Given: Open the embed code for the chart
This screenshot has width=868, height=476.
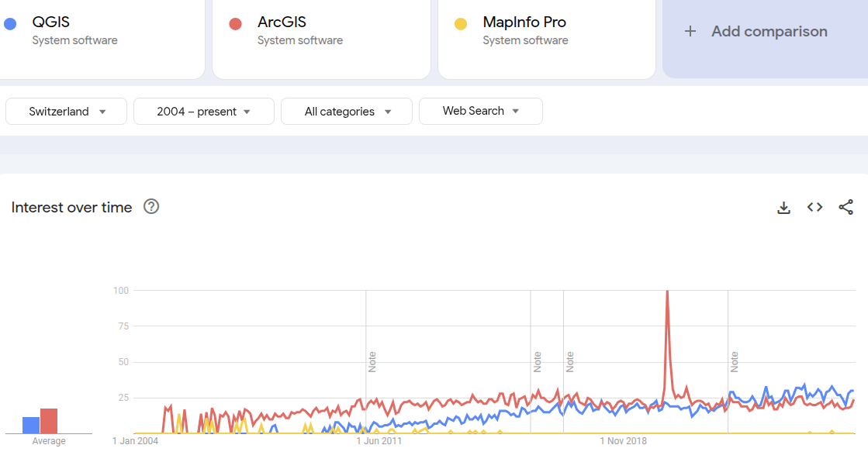Looking at the screenshot, I should click(814, 207).
